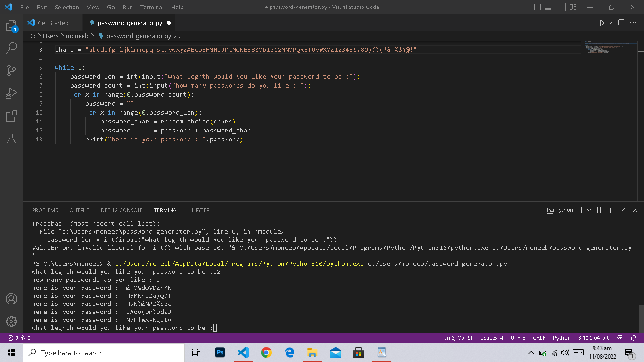Image resolution: width=644 pixels, height=362 pixels.
Task: Switch to the Debug Console panel tab
Action: pos(122,210)
